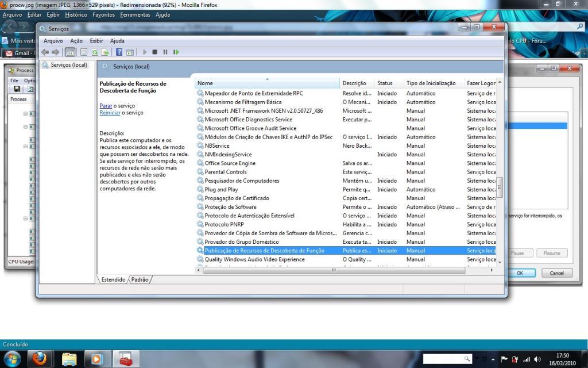Select Quality Windows Audio Video Experience service

[345, 259]
